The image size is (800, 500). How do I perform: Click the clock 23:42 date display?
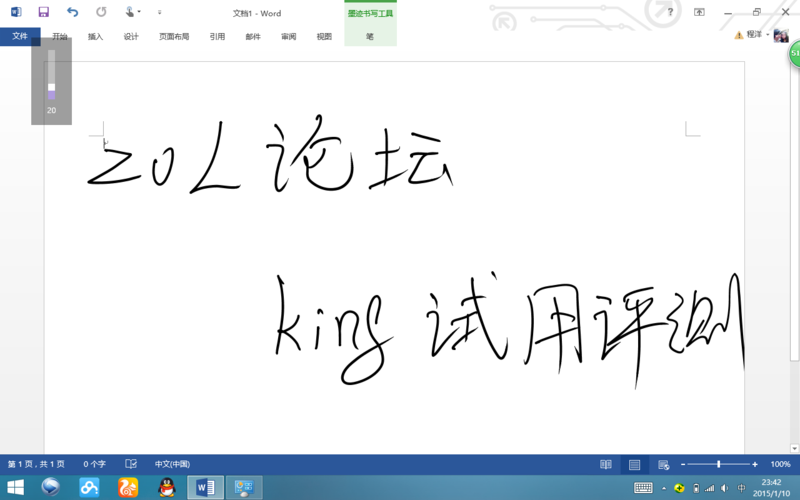771,488
